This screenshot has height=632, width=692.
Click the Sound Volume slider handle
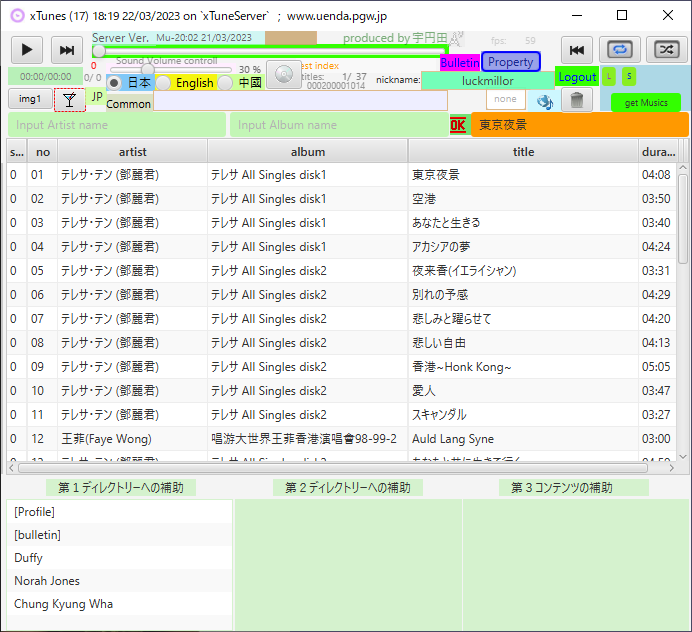coord(148,70)
